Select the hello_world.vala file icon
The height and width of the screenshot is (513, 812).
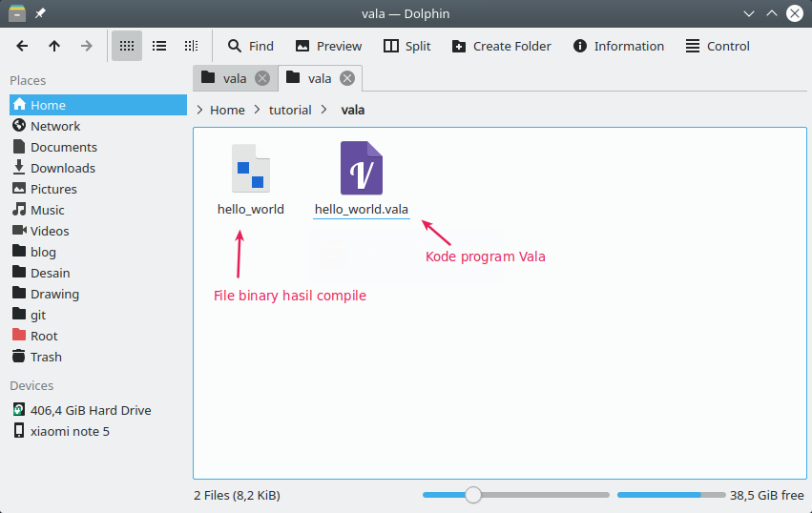point(362,169)
